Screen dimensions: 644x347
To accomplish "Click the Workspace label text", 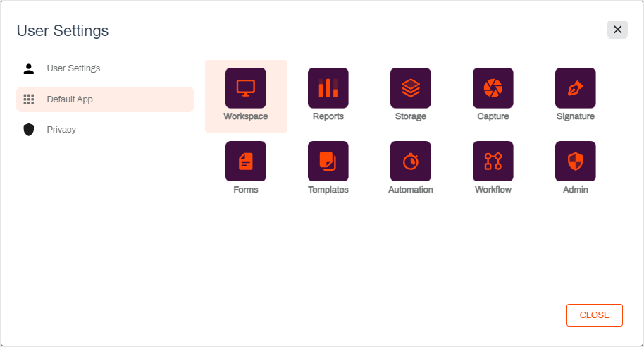I will (x=246, y=116).
